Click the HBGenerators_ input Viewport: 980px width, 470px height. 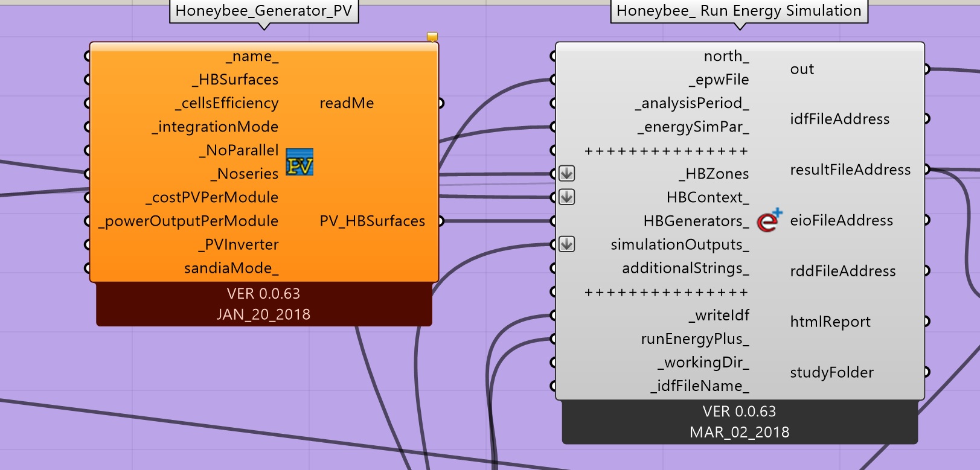696,221
